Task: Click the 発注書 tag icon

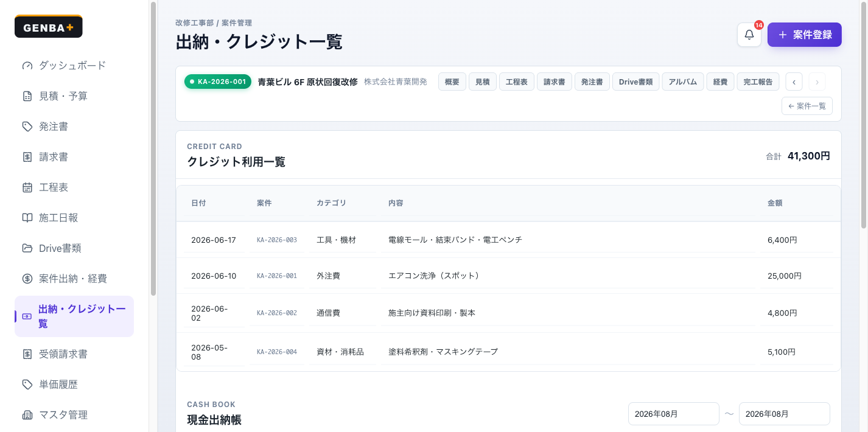Action: tap(27, 127)
